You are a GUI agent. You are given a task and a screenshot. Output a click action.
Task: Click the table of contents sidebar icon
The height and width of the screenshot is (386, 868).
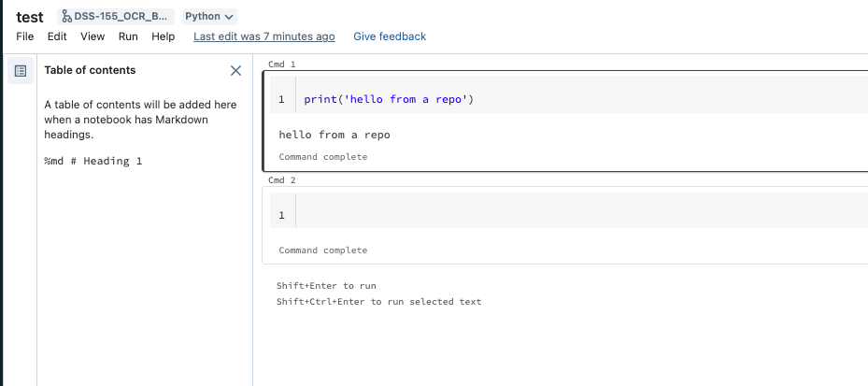pos(21,71)
